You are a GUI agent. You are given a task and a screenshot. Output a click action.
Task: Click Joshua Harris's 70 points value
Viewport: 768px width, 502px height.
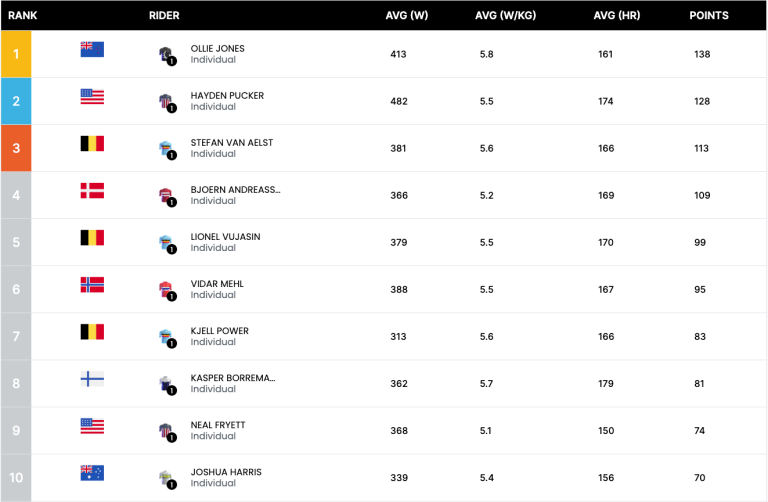[x=701, y=478]
